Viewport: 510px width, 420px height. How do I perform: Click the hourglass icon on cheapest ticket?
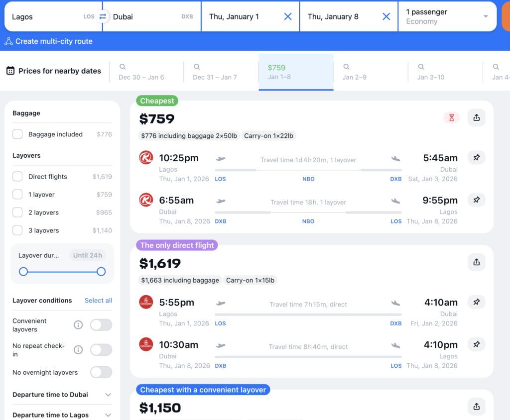click(452, 118)
